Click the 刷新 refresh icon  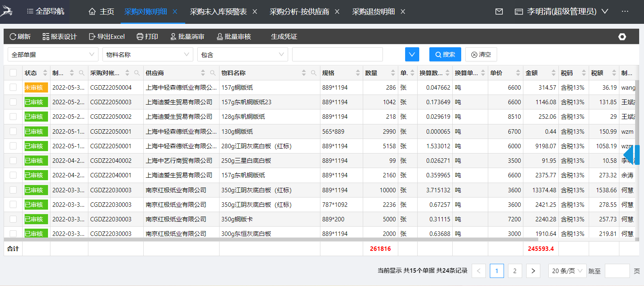13,37
